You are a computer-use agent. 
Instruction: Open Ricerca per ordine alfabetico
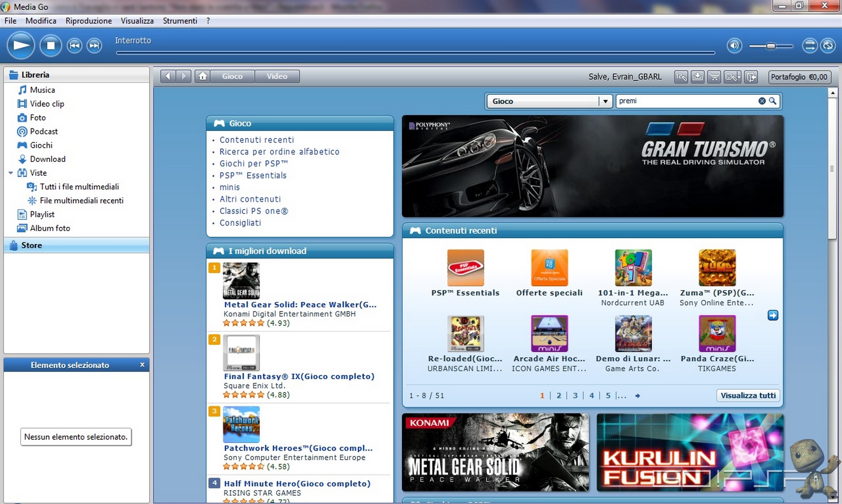(279, 152)
